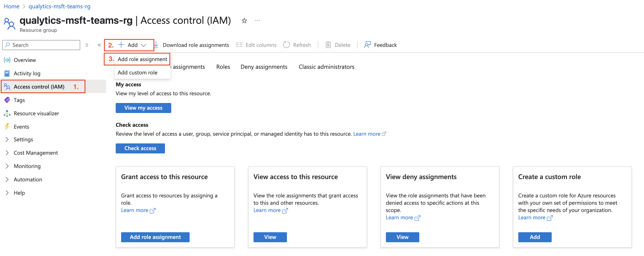Click Add role assignment button in Grant access card

coord(155,237)
